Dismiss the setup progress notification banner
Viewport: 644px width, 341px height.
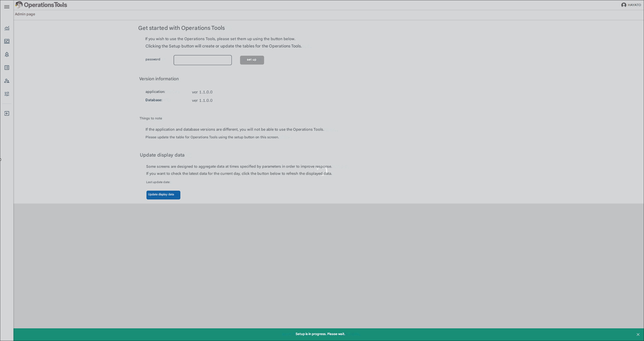[x=638, y=334]
